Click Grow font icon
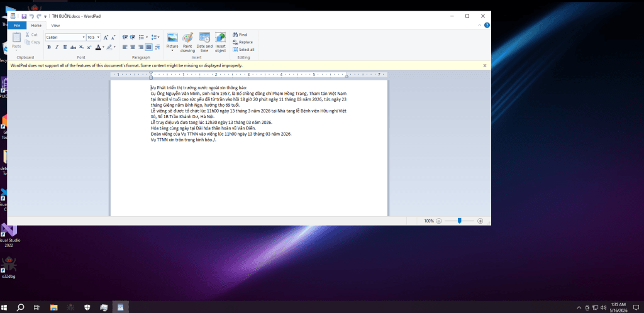The image size is (644, 313). click(x=106, y=37)
